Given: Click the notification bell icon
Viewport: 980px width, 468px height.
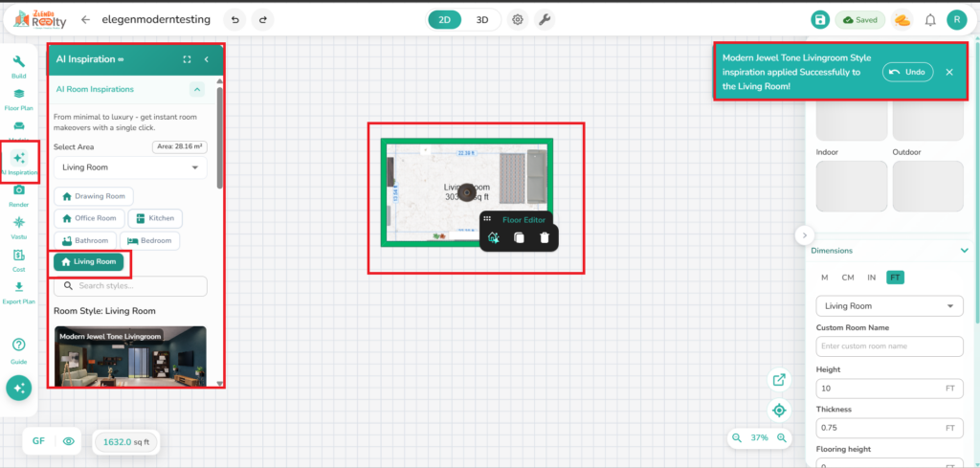Looking at the screenshot, I should coord(929,20).
